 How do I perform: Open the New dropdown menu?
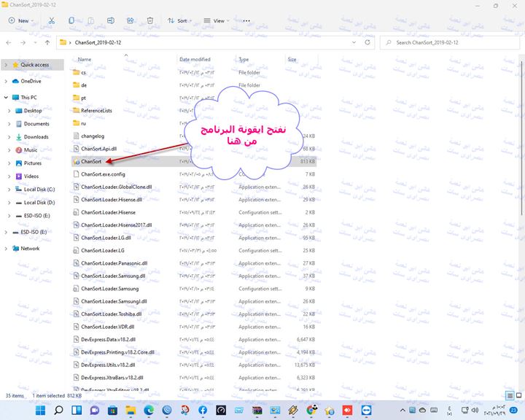click(21, 20)
